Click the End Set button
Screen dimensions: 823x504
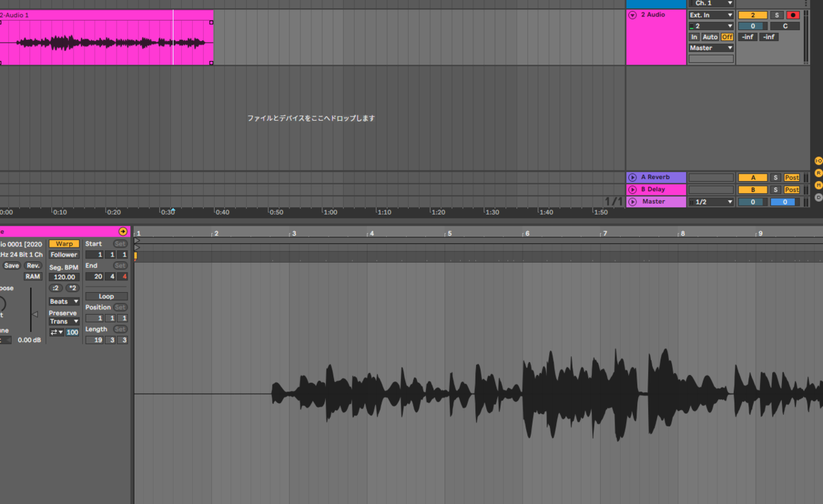(x=121, y=266)
